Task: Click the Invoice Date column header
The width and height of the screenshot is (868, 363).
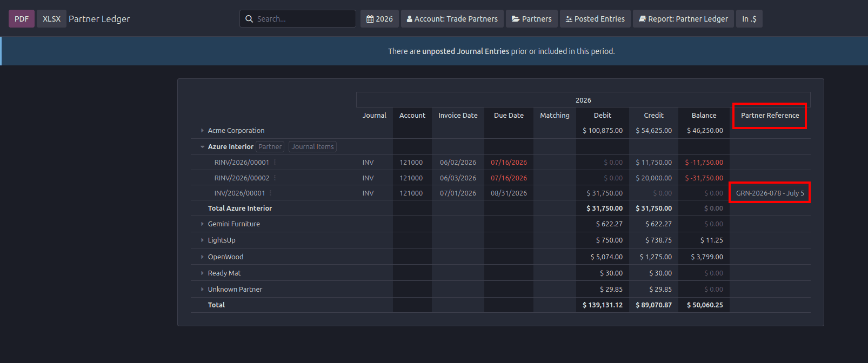Action: point(458,116)
